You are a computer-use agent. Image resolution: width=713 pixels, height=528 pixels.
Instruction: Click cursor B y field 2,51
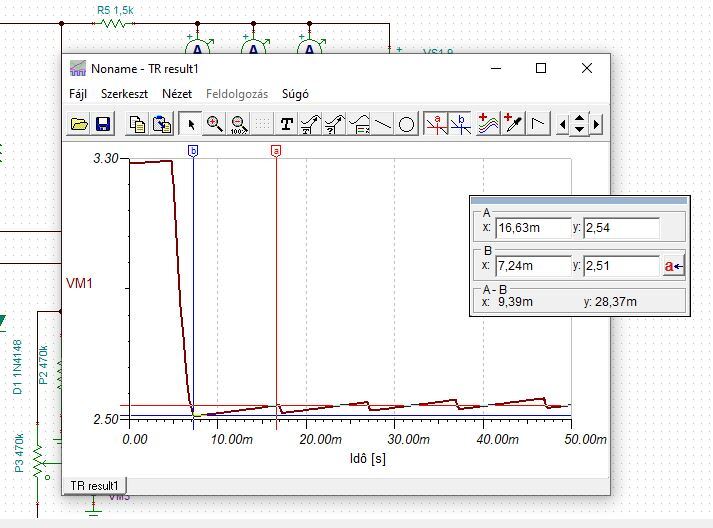pos(621,266)
